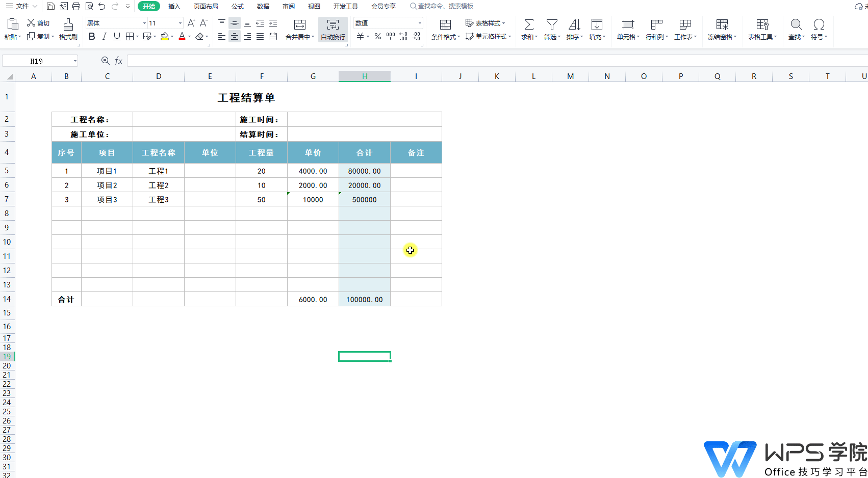Screen dimensions: 868x478
Task: Click Merge and Center (合并居中) icon
Action: click(x=300, y=24)
